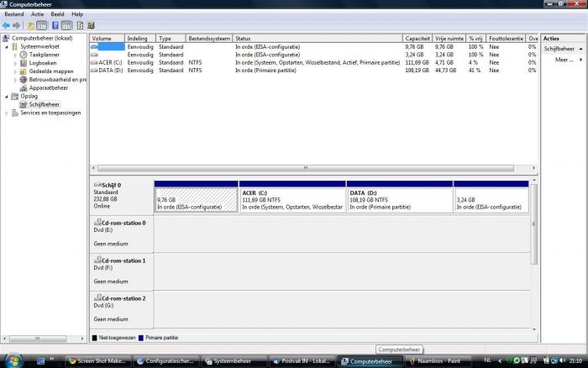Open the Actie menu
Viewport: 588px width, 368px height.
[38, 14]
